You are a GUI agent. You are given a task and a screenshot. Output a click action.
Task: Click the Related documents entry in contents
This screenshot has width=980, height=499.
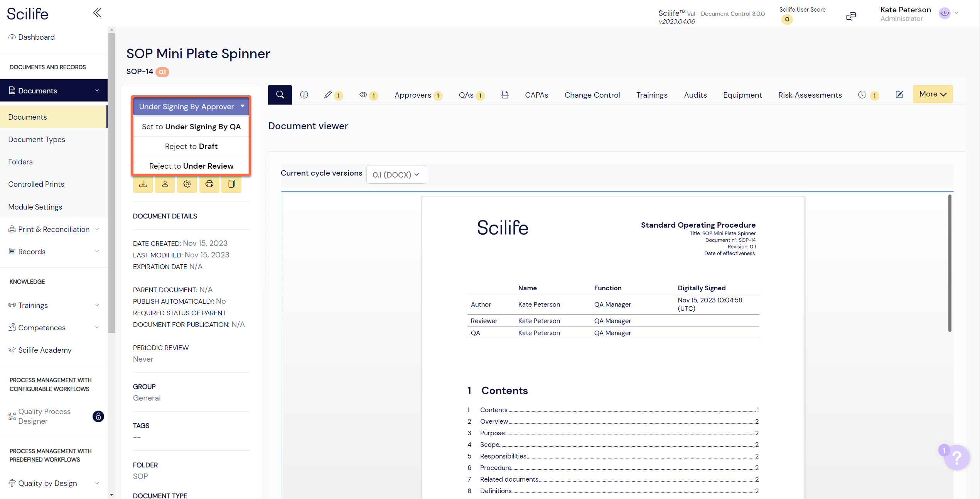pyautogui.click(x=613, y=479)
